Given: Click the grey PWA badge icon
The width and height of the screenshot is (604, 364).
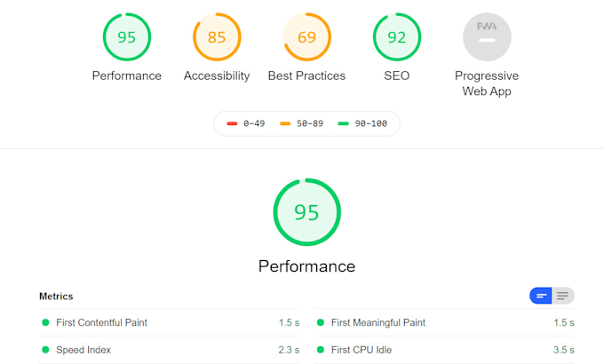Looking at the screenshot, I should pyautogui.click(x=487, y=37).
